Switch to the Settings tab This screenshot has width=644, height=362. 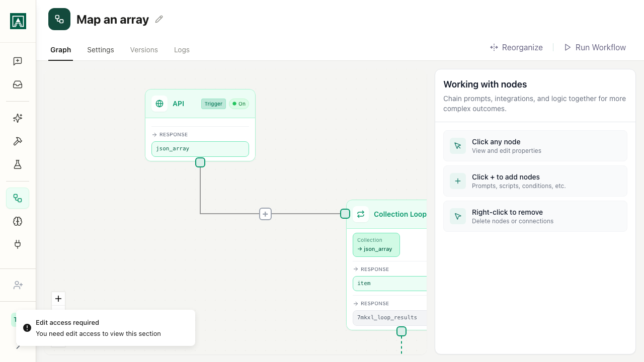click(x=101, y=50)
